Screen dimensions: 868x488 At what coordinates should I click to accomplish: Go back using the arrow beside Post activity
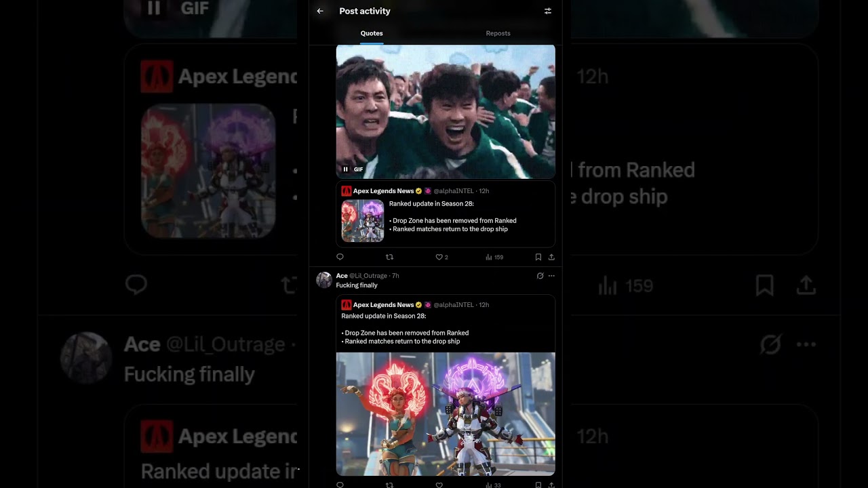[x=320, y=11]
